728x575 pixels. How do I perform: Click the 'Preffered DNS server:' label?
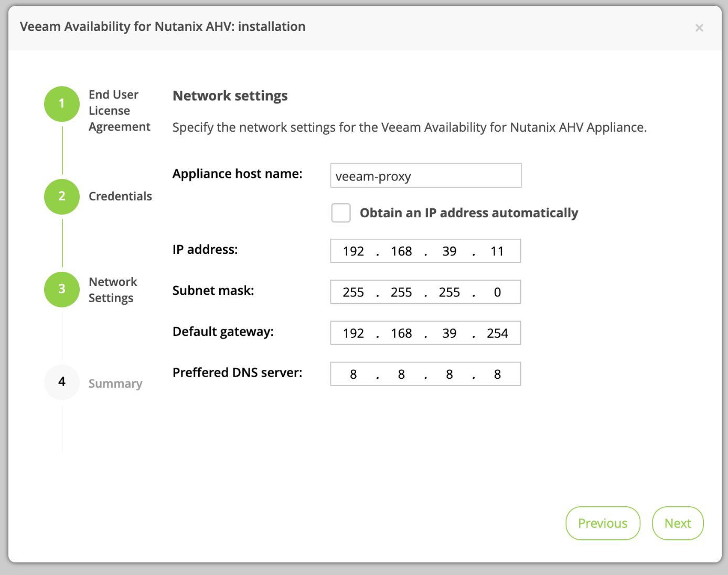coord(238,372)
